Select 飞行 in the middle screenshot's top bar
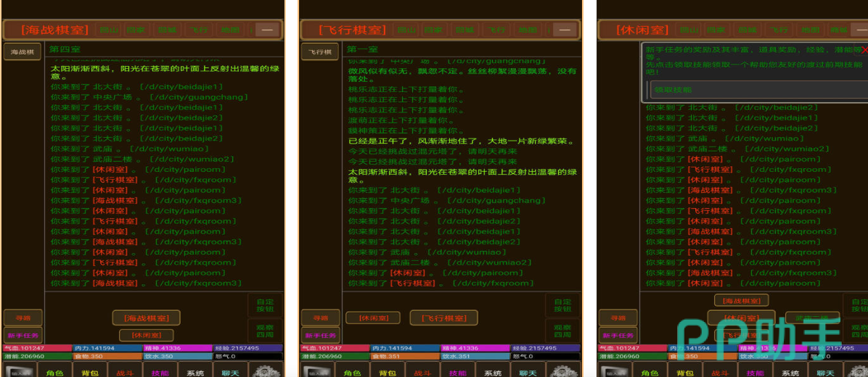The width and height of the screenshot is (868, 377). [496, 30]
